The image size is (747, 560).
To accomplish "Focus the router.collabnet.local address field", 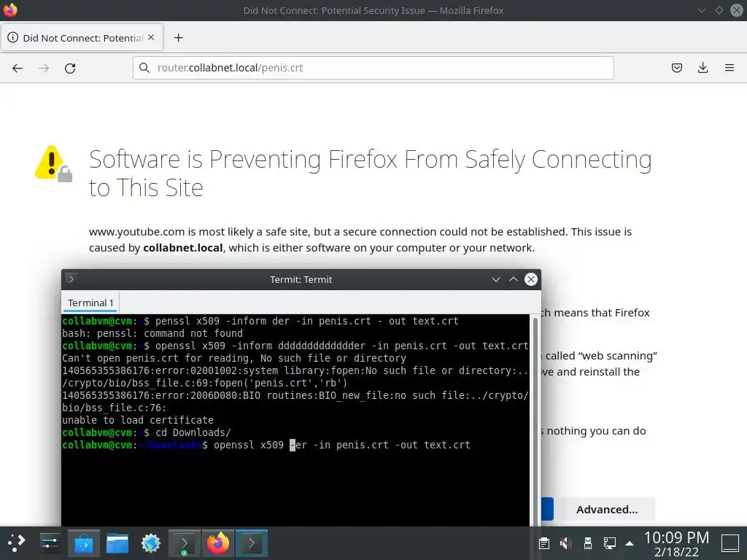I will click(x=373, y=68).
